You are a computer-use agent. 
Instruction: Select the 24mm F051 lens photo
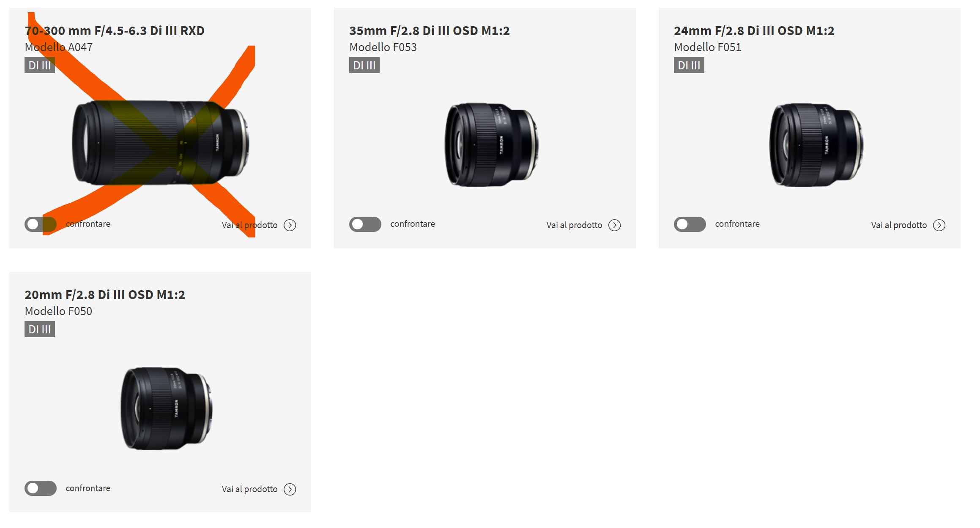[x=816, y=145]
